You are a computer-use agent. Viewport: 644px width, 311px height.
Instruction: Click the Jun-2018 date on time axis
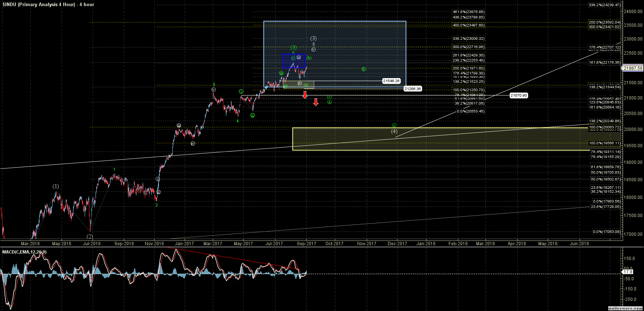tap(580, 244)
